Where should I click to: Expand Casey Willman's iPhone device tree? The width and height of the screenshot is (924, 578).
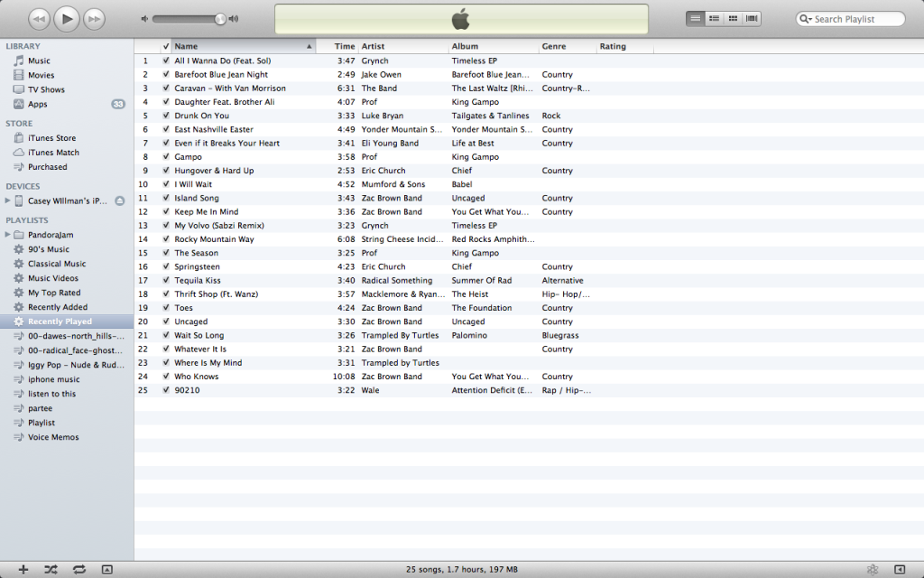click(8, 200)
